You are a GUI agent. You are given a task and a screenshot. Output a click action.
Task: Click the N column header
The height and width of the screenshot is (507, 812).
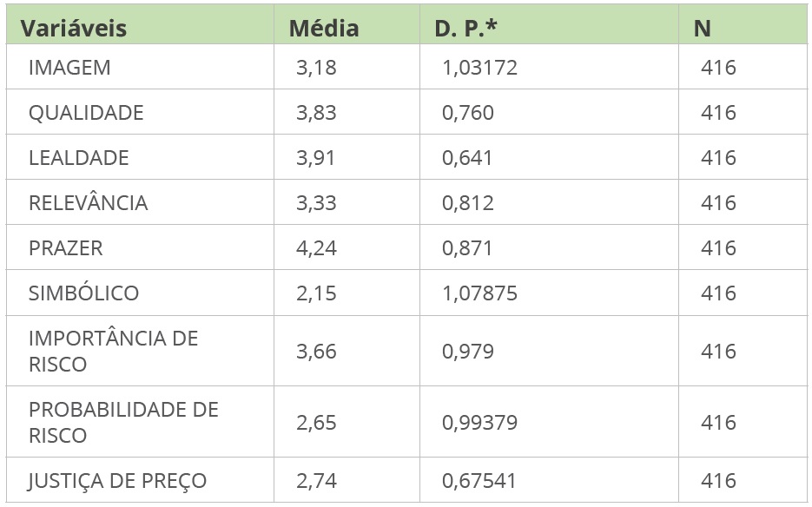coord(702,28)
